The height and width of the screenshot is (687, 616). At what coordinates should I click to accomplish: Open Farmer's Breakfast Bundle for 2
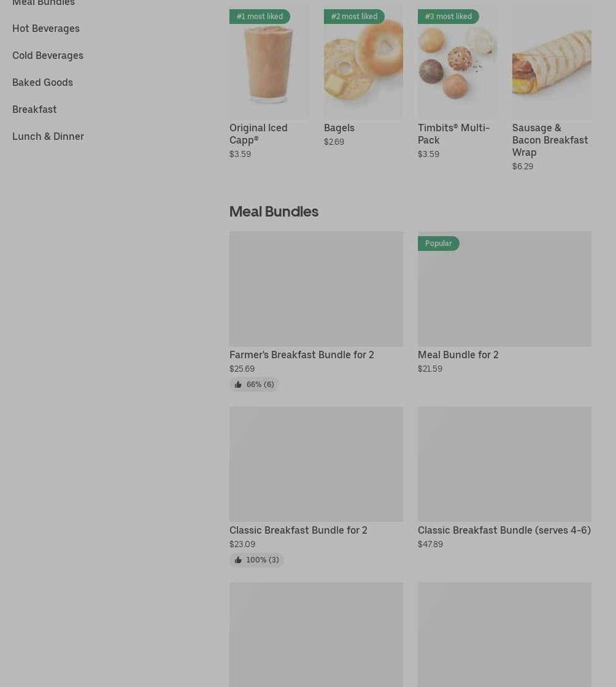[302, 355]
